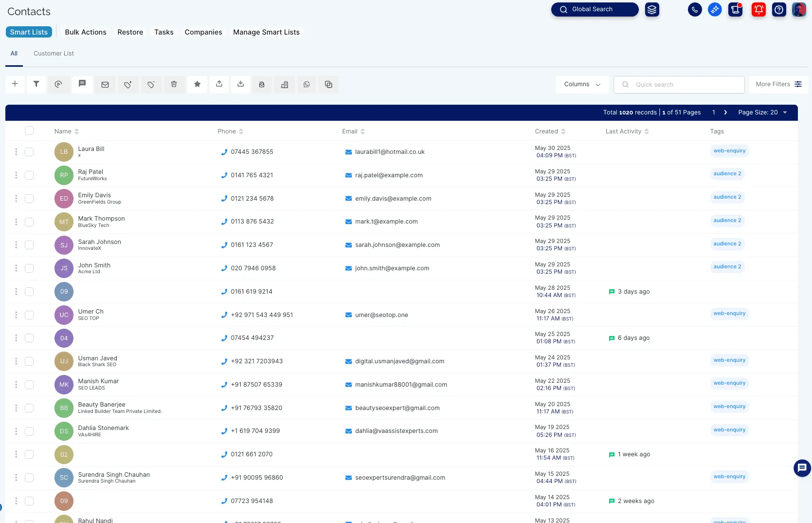Select the row checkbox for John Smith

point(29,268)
